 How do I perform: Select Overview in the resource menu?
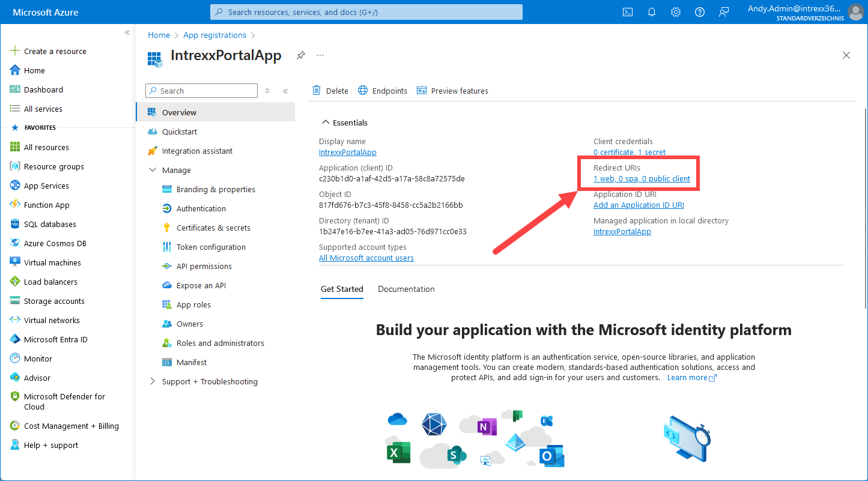pyautogui.click(x=216, y=112)
